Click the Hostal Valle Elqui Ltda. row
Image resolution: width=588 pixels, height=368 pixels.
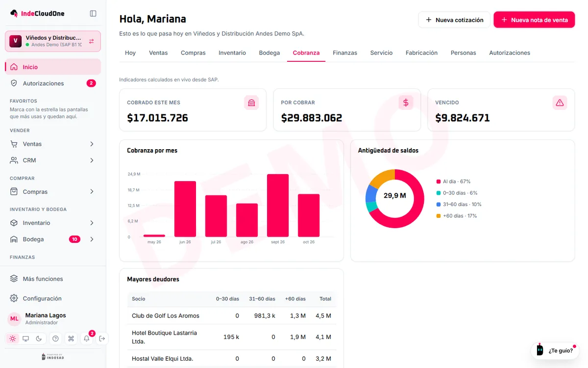[232, 359]
